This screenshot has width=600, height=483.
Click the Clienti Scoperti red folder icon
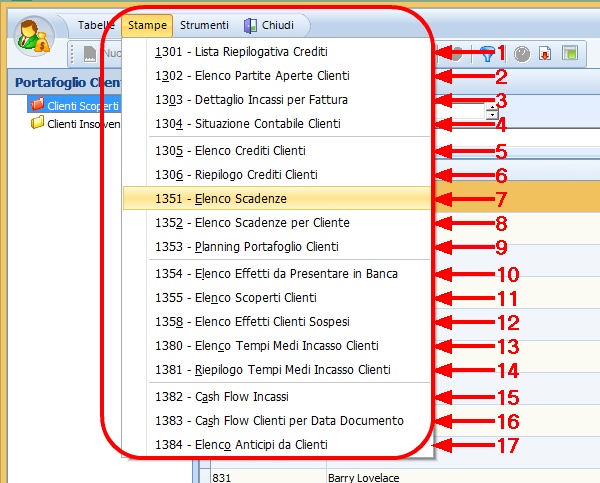coord(38,105)
